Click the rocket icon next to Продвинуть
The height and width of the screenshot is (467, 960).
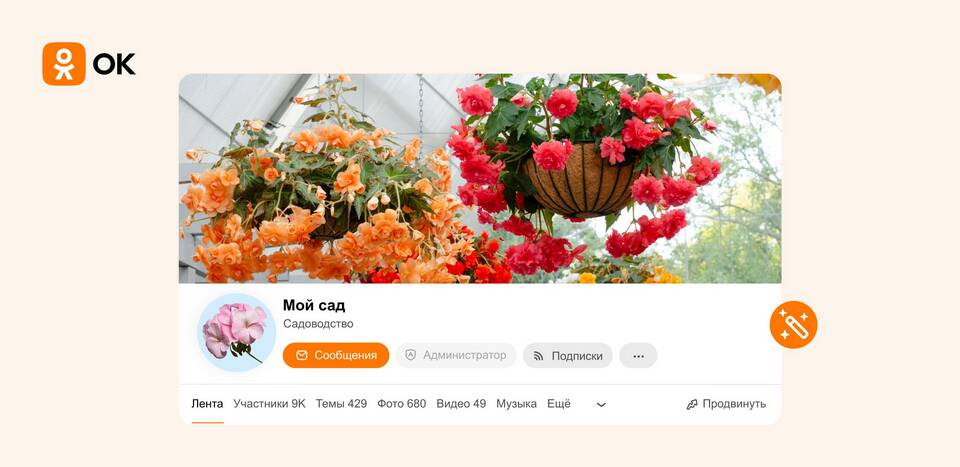coord(692,404)
